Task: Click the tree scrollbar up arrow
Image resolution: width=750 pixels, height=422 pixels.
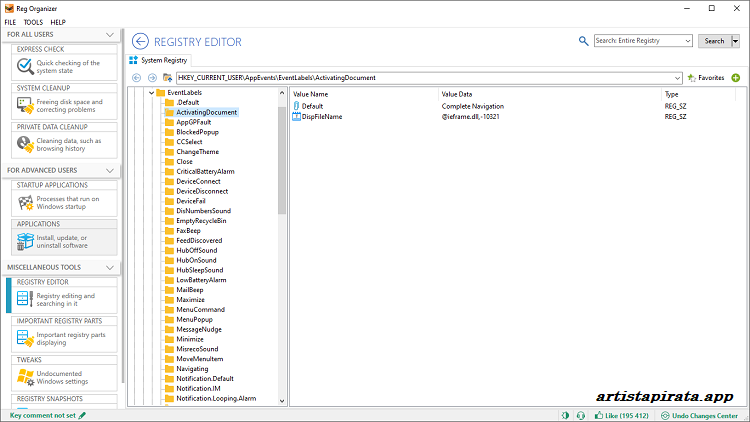Action: pyautogui.click(x=282, y=93)
